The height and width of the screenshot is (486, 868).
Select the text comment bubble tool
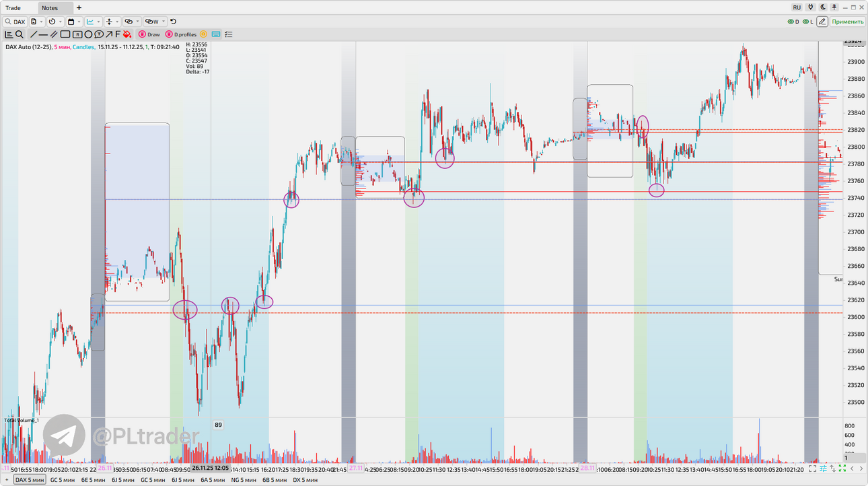[x=98, y=34]
